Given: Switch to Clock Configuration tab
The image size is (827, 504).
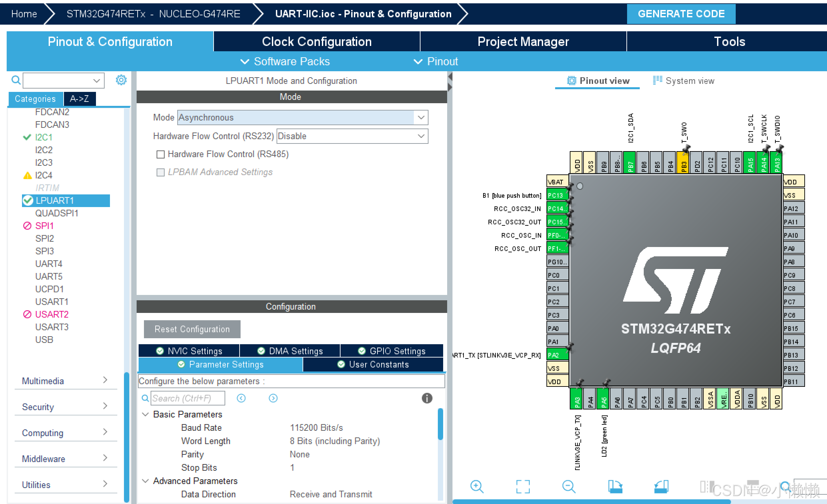Looking at the screenshot, I should (x=317, y=42).
